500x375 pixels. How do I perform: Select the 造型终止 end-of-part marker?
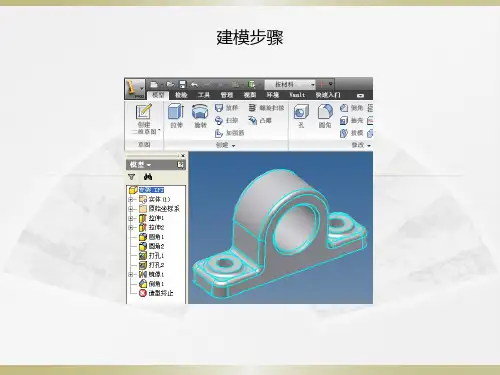(156, 293)
